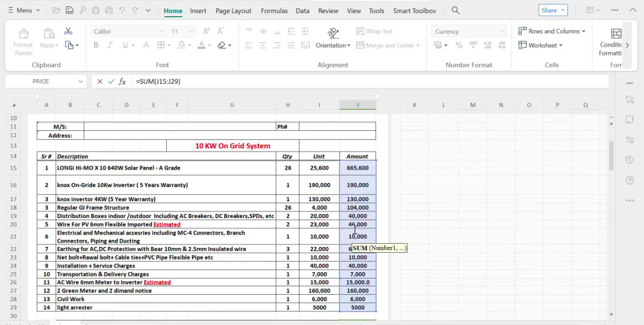The width and height of the screenshot is (644, 325).
Task: Click Merge and Center
Action: [x=388, y=45]
